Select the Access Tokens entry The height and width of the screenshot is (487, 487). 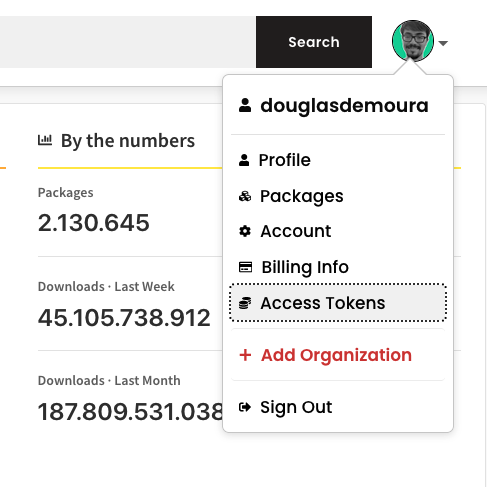click(x=338, y=303)
